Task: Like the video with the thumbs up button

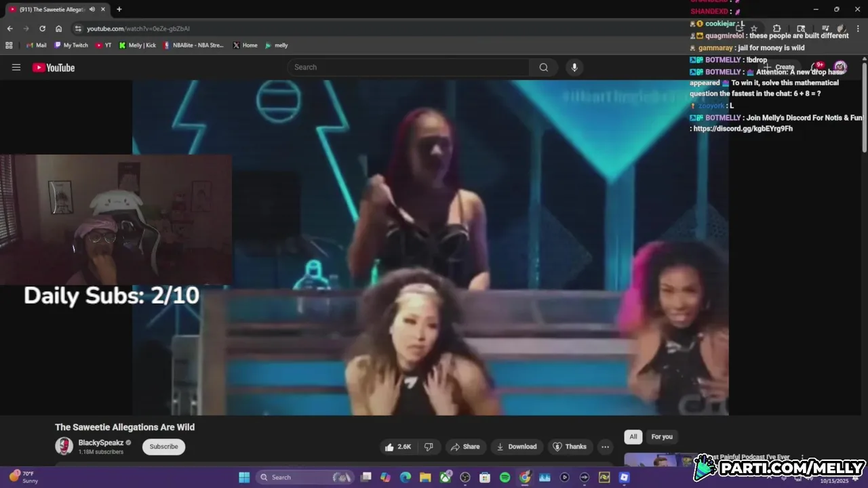Action: coord(398,447)
